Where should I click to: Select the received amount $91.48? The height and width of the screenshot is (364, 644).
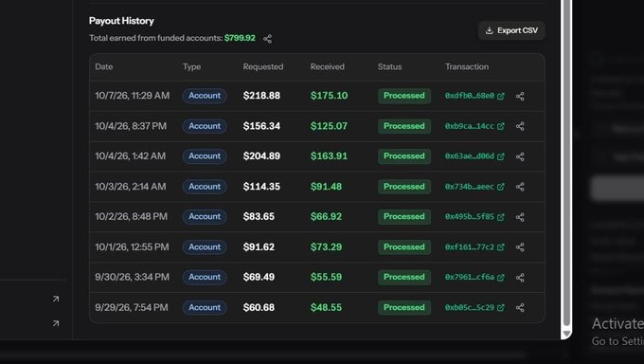coord(326,187)
